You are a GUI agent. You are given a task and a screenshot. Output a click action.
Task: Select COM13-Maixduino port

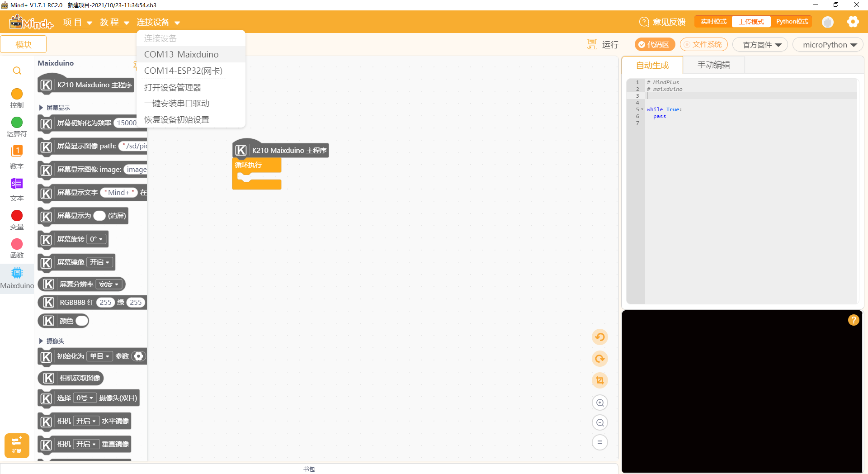pos(191,54)
